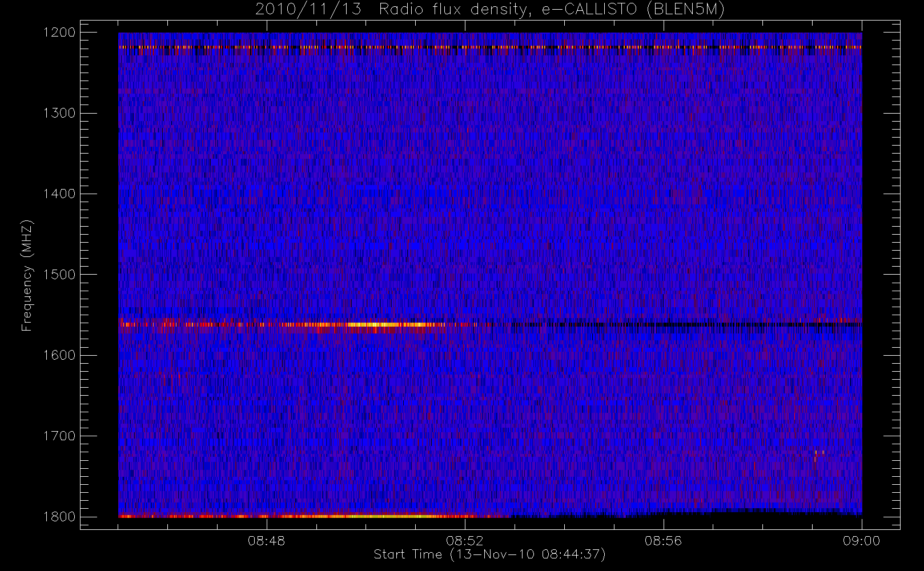Click the plot title 'Radio flux density, e-CALLISTO (BLEN5M)'
The image size is (924, 571).
point(552,10)
